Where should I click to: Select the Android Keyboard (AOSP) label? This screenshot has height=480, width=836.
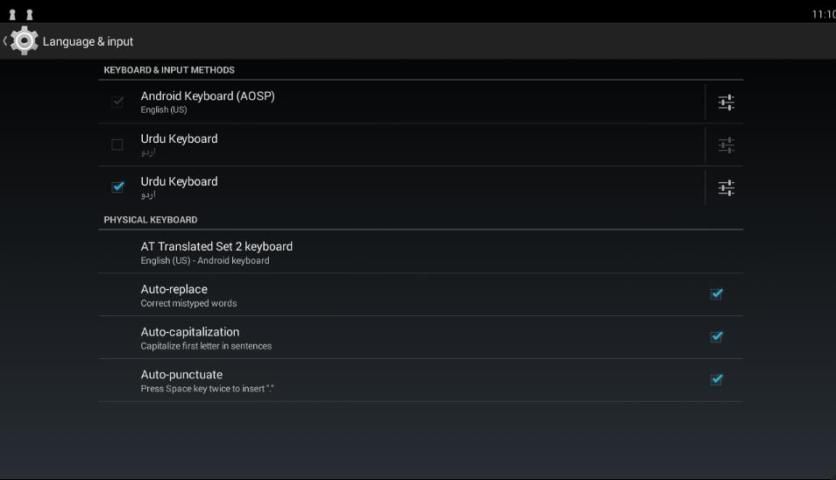(x=207, y=96)
